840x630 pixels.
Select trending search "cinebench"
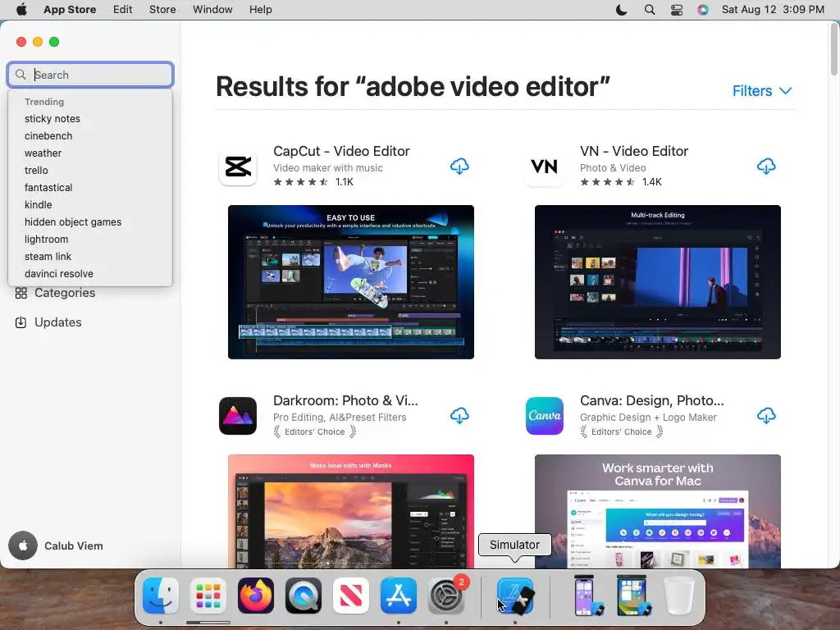(48, 136)
